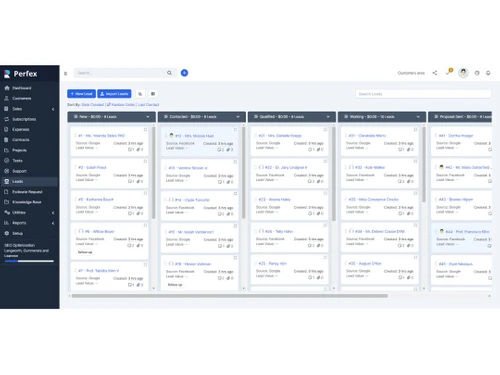Click expand icon on lead #21 card
The image size is (500, 375).
point(325,129)
